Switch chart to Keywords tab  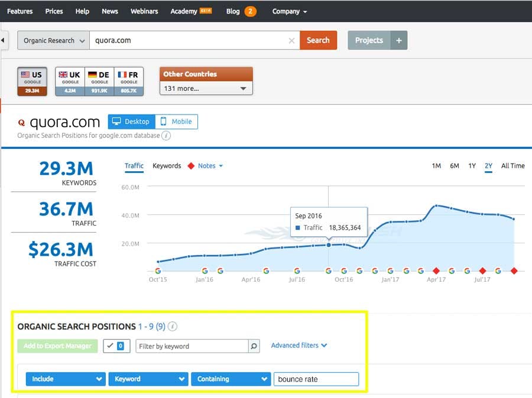(167, 166)
